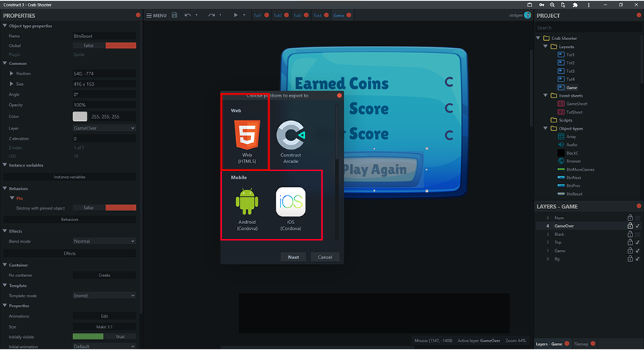Expand the Position property
Screen dimensions: 644x350
11,74
